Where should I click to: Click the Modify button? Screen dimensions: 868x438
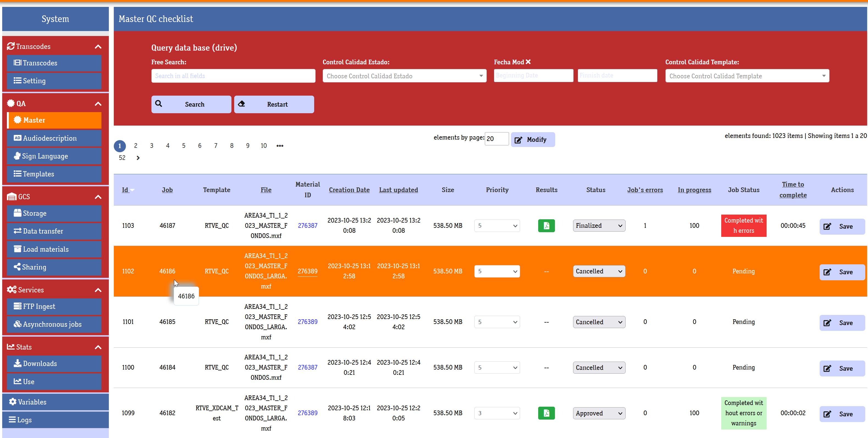[533, 140]
